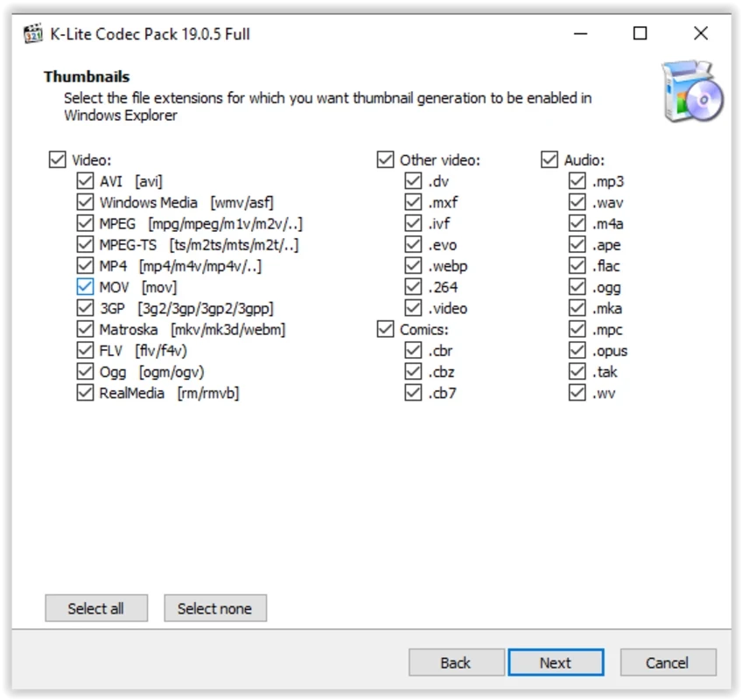This screenshot has width=742, height=700.
Task: Maximize the installer window
Action: pyautogui.click(x=640, y=34)
